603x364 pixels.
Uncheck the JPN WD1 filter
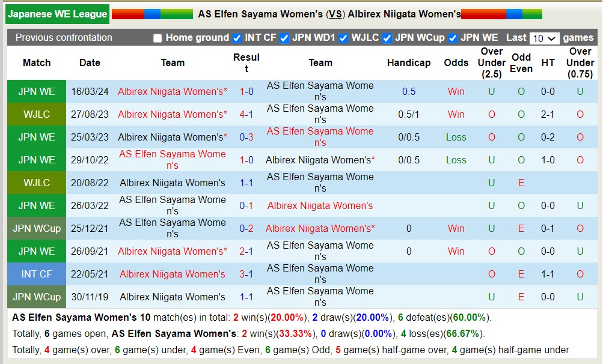284,38
